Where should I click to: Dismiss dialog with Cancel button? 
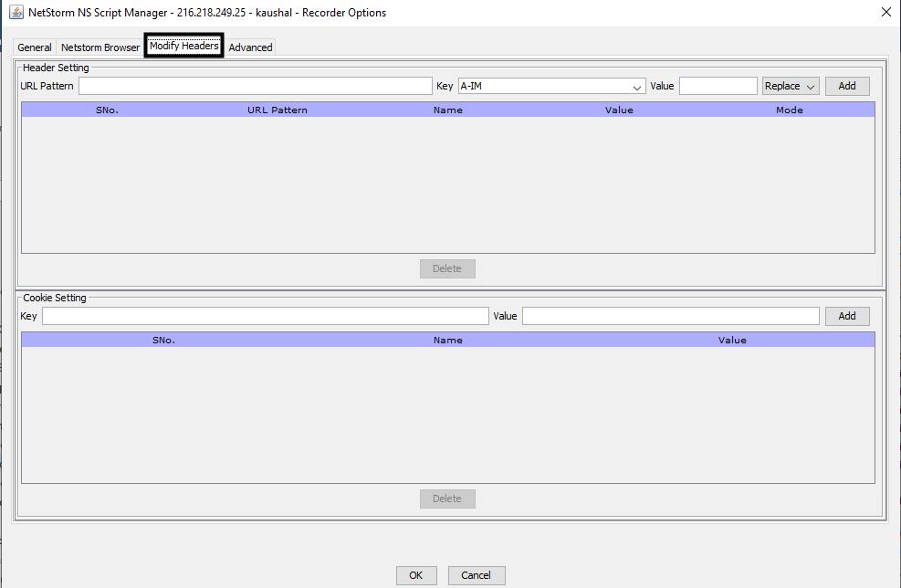pos(477,575)
